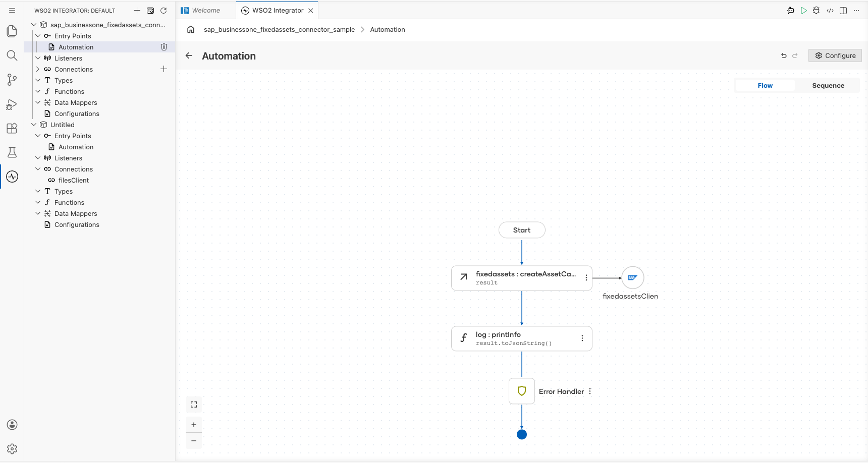This screenshot has height=463, width=868.
Task: Close the WSO2 Integrator tab
Action: [x=311, y=10]
